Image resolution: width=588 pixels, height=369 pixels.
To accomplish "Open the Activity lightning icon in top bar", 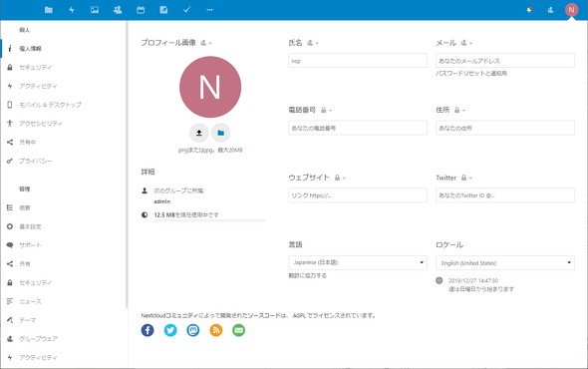I will coord(72,10).
